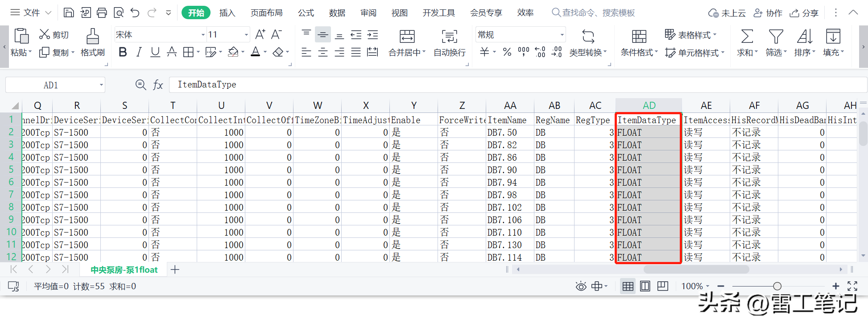Click the Share (分享) button
The image size is (868, 324).
pos(804,13)
